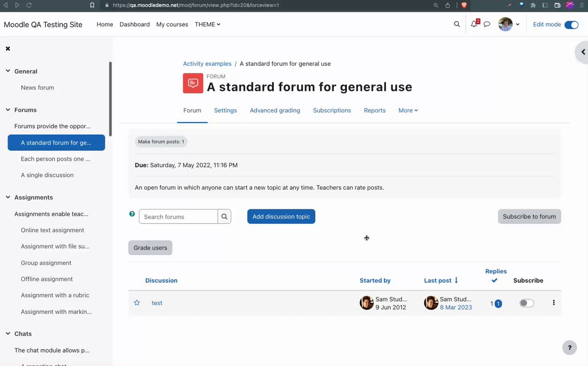Open the test discussion actions menu

coord(554,303)
